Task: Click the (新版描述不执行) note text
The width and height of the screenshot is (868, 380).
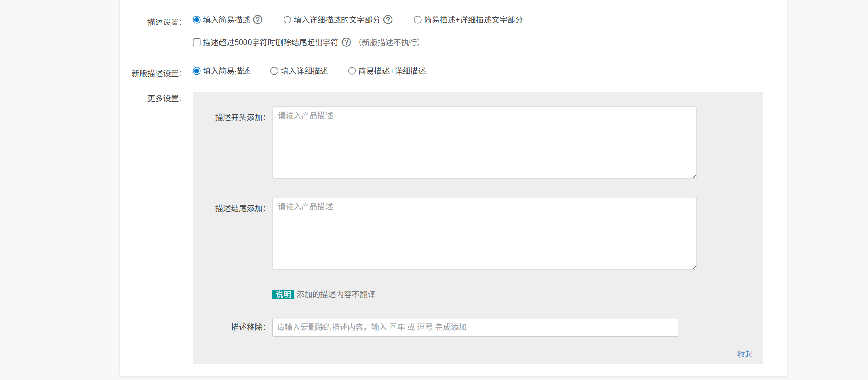Action: coord(390,42)
